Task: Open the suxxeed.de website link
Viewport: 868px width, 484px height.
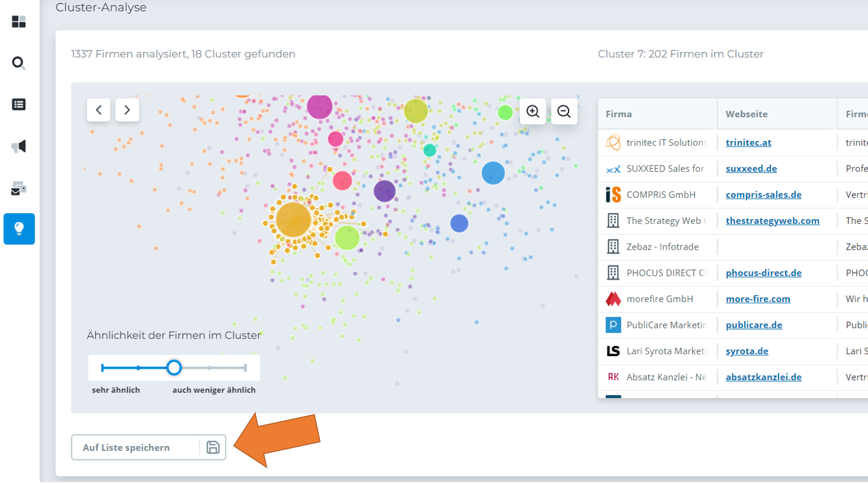Action: tap(752, 168)
